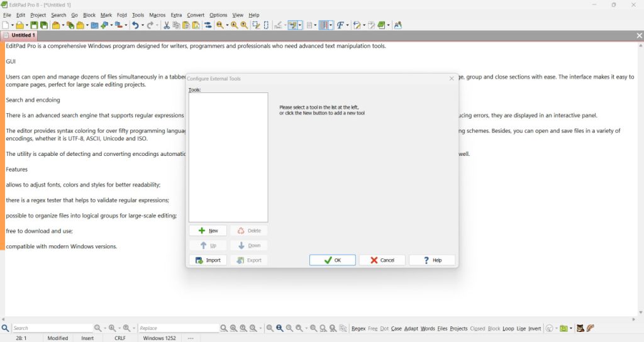Click the Windows 1252 encoding in status bar

tap(159, 338)
